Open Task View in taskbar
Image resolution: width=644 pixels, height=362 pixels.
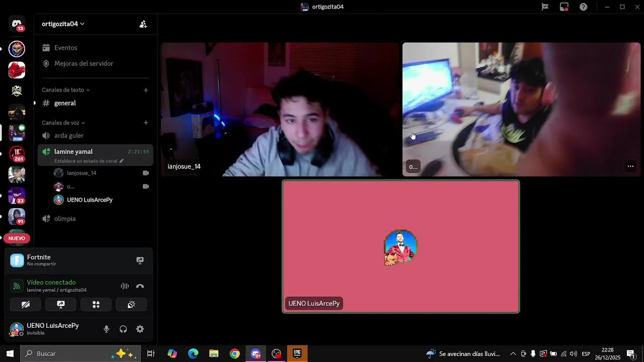pyautogui.click(x=150, y=353)
